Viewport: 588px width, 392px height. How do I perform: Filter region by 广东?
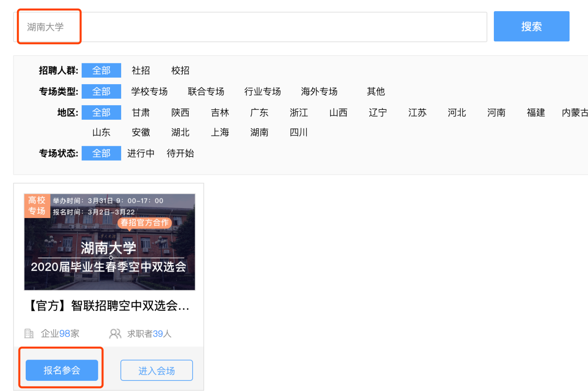[x=259, y=112]
